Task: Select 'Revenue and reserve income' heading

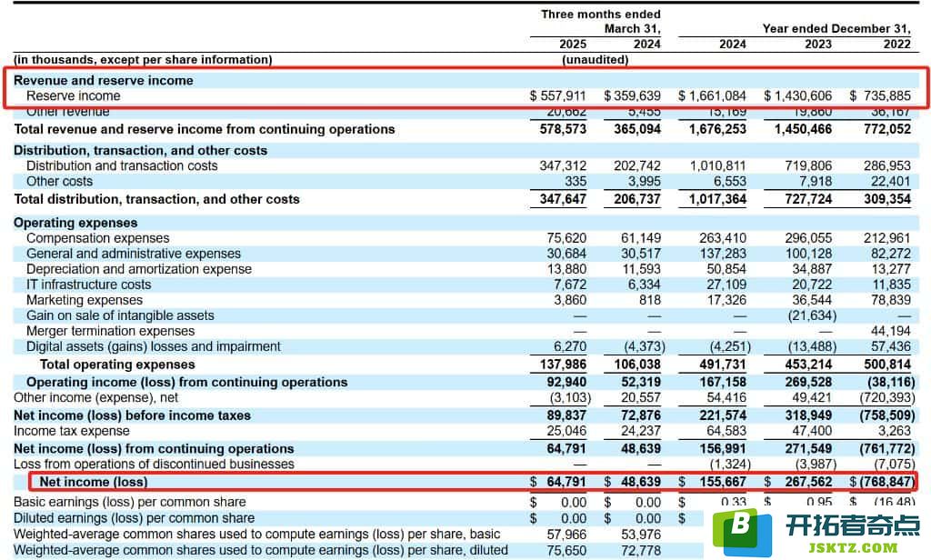Action: (104, 80)
